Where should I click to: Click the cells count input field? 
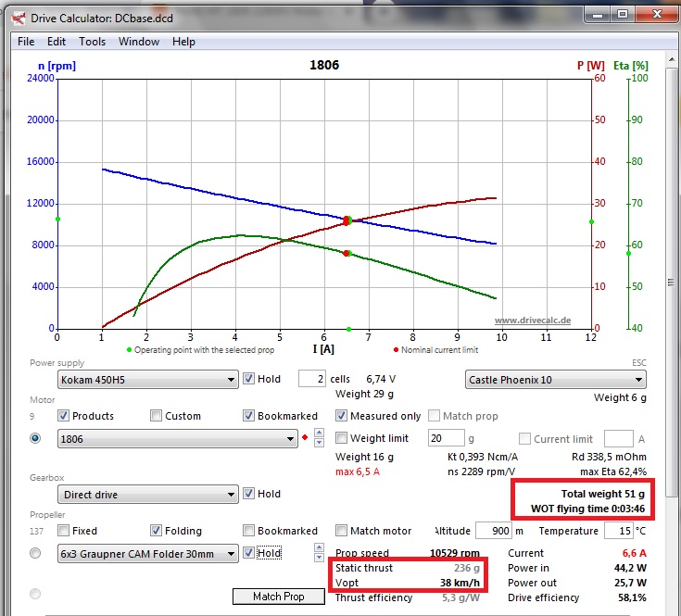coord(311,379)
